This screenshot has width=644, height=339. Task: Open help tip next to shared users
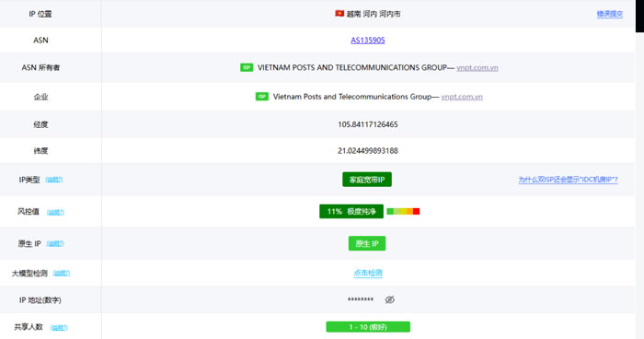(x=59, y=328)
